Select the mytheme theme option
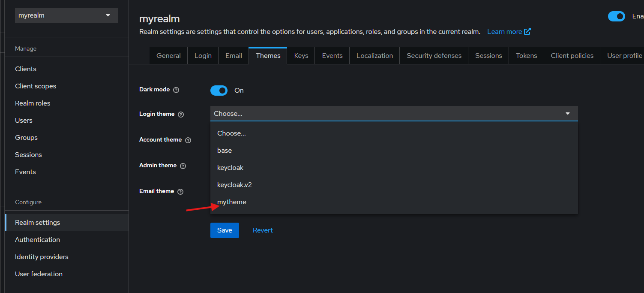 [x=394, y=202]
